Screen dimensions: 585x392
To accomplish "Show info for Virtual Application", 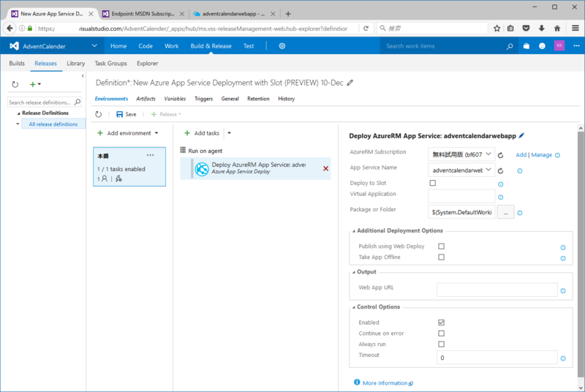I will pos(501,197).
